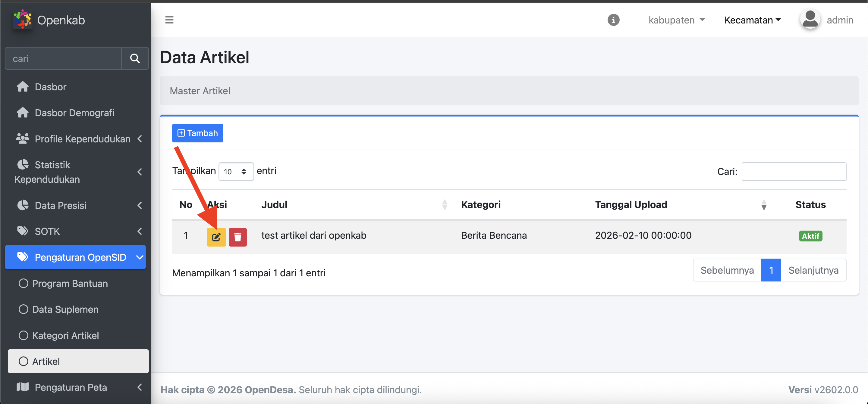Go to Dasbor Demografi

click(x=74, y=113)
